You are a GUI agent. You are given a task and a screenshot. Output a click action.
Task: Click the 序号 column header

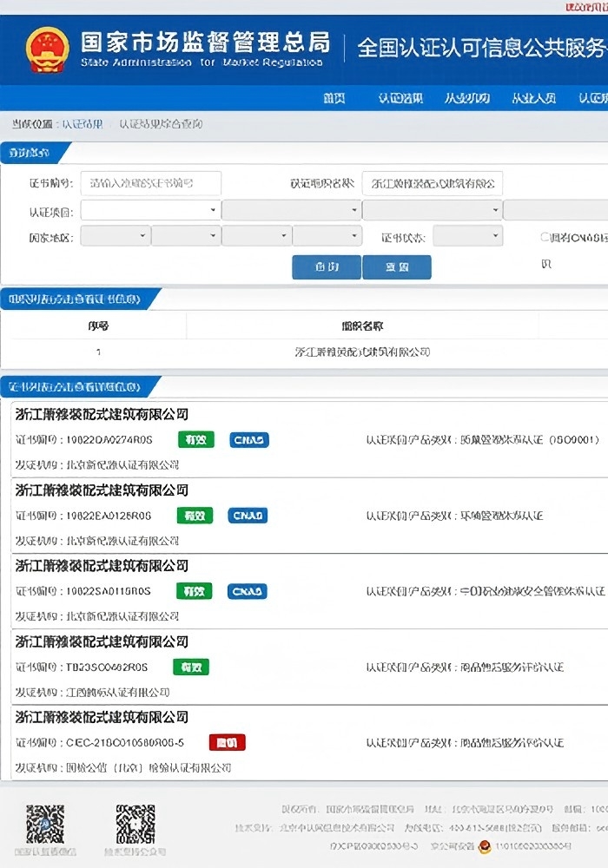pos(98,326)
